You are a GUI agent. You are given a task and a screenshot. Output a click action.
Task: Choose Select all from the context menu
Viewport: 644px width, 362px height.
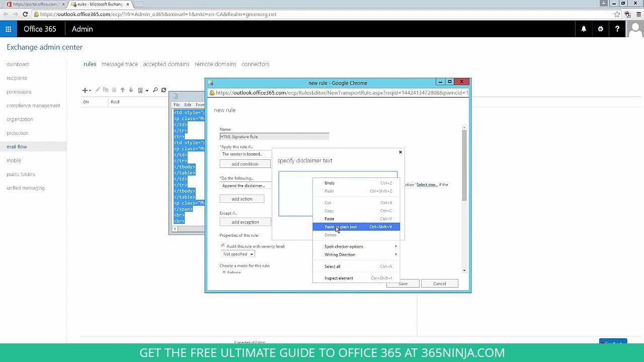[356, 266]
